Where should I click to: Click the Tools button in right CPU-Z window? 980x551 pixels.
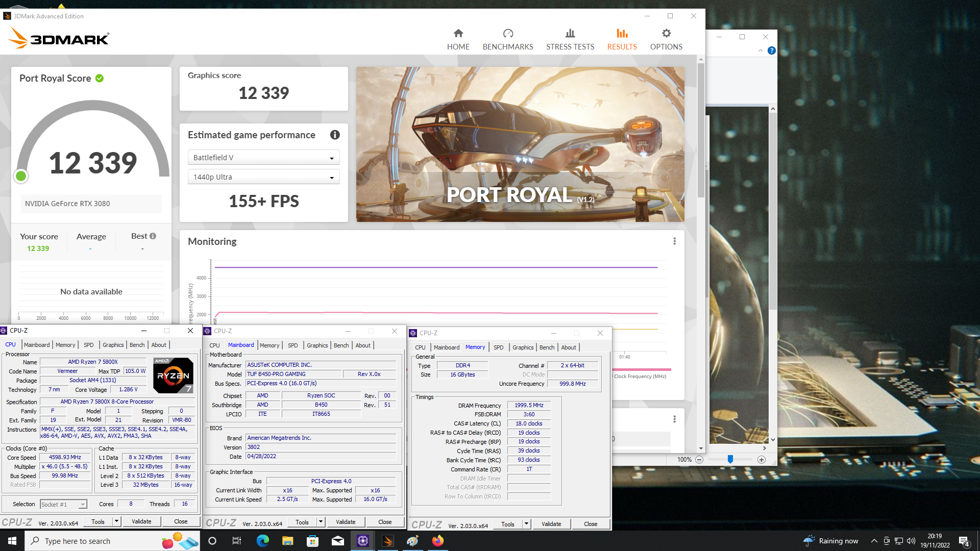[x=508, y=524]
